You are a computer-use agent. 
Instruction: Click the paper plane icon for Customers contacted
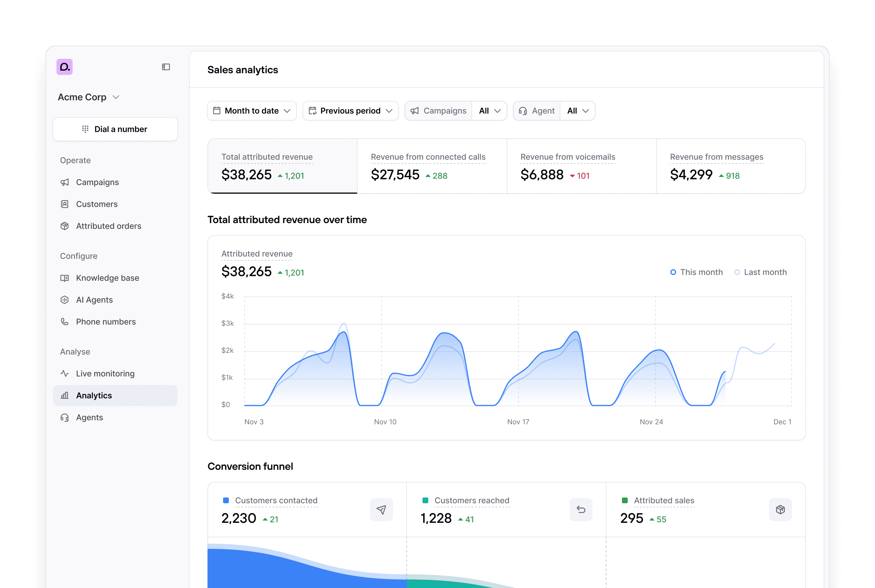pos(381,509)
